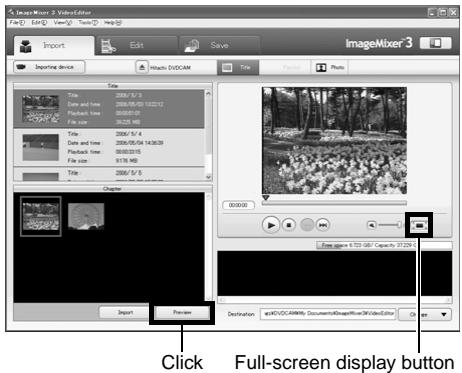462x373 pixels.
Task: Open the Tools menu
Action: (88, 23)
